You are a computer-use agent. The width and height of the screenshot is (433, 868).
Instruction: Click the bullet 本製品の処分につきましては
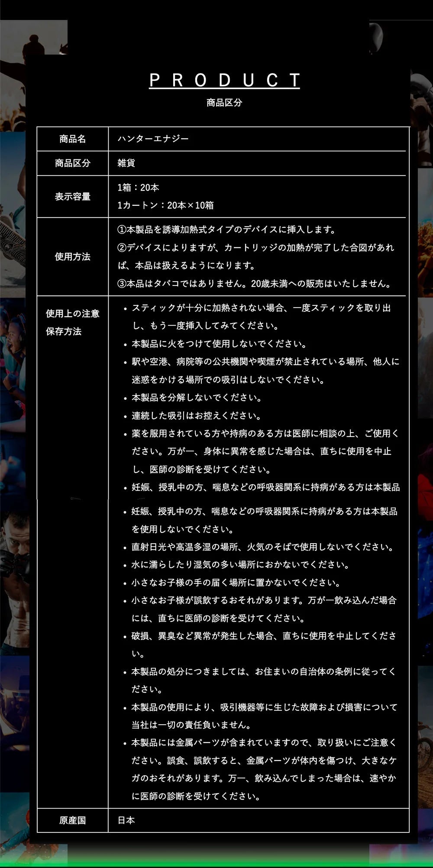pos(264,680)
